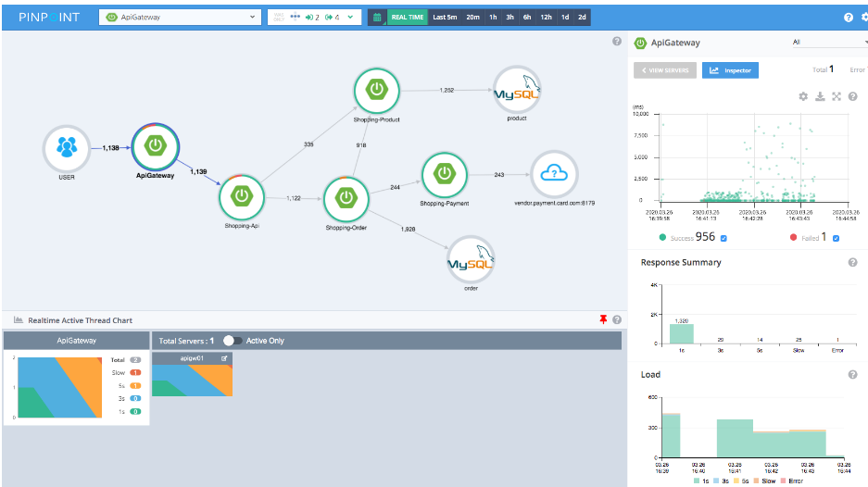Download the scatter chart image

coord(820,96)
